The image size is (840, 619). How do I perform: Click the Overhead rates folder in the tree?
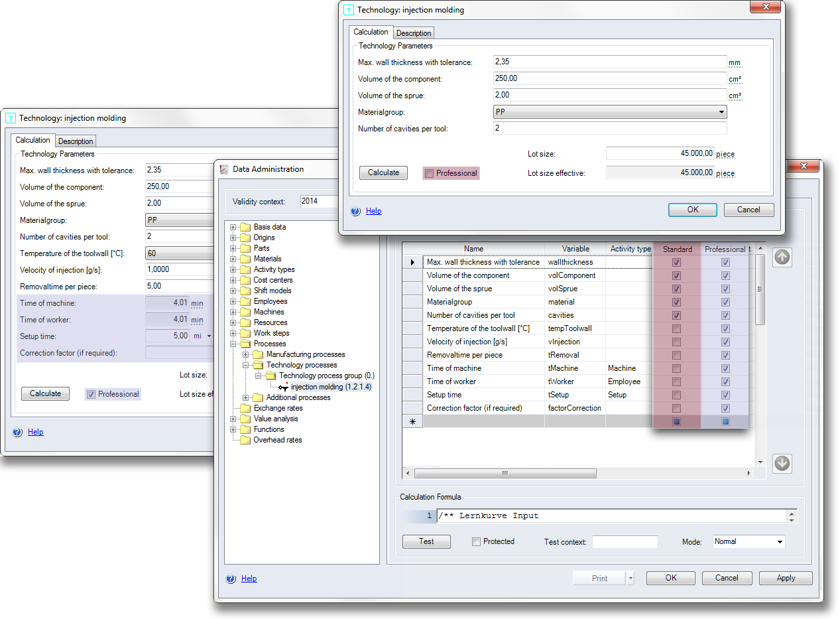coord(277,440)
